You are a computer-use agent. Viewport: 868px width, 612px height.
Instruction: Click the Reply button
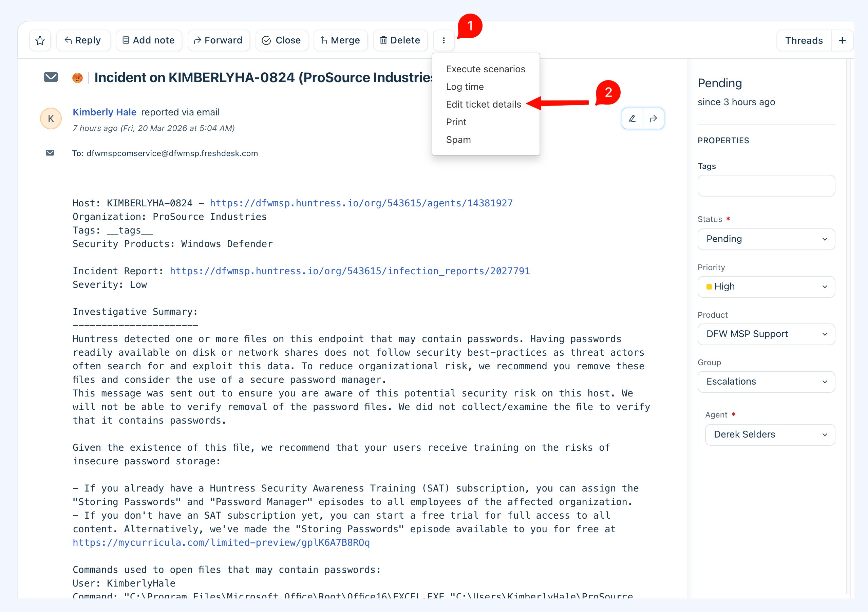[x=83, y=40]
